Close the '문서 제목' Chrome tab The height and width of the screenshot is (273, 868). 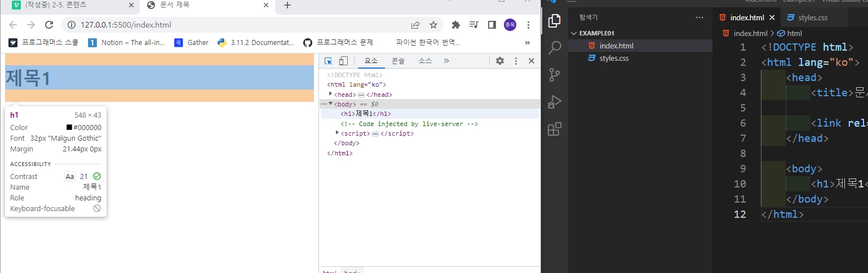[x=266, y=5]
